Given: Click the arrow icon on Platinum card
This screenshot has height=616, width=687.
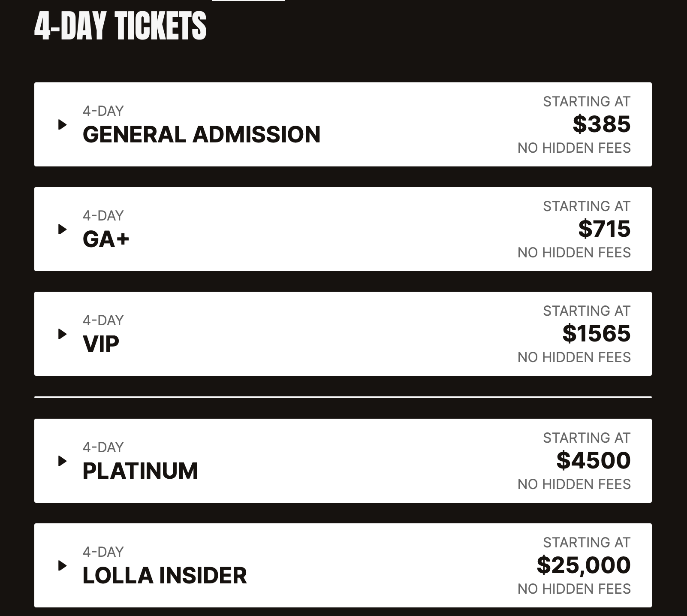Looking at the screenshot, I should tap(63, 460).
